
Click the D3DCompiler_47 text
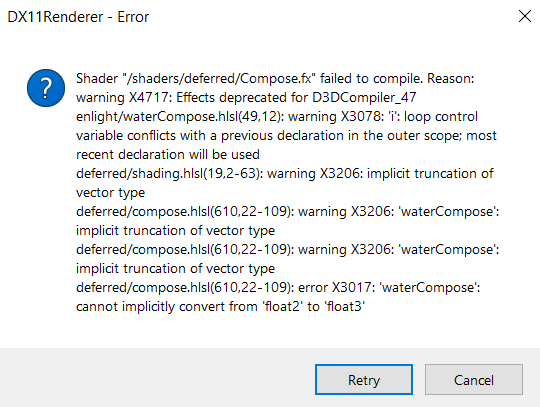tap(364, 97)
